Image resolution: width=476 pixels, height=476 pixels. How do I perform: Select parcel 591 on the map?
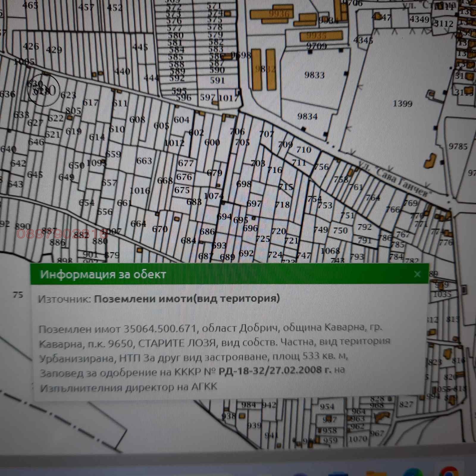point(217,80)
